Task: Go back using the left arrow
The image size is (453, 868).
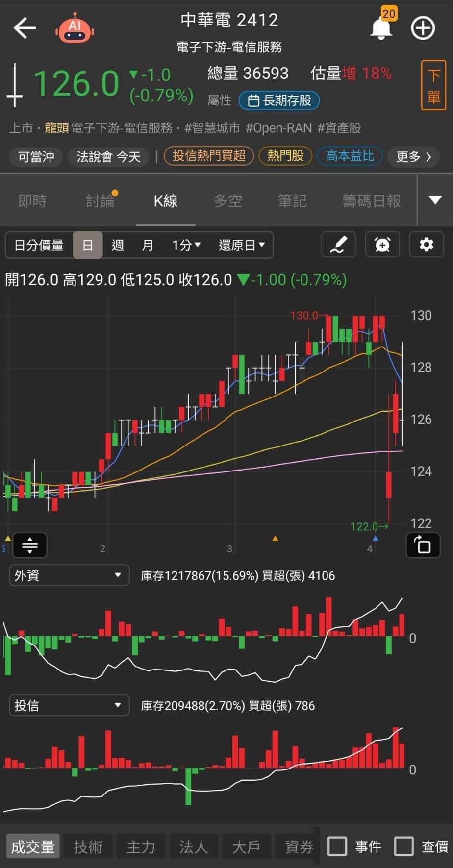Action: point(25,28)
